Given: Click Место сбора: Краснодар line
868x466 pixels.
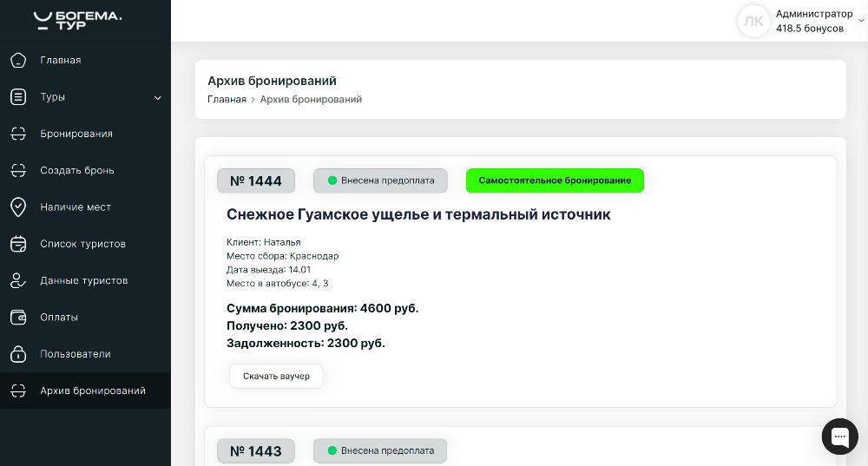Looking at the screenshot, I should 282,256.
